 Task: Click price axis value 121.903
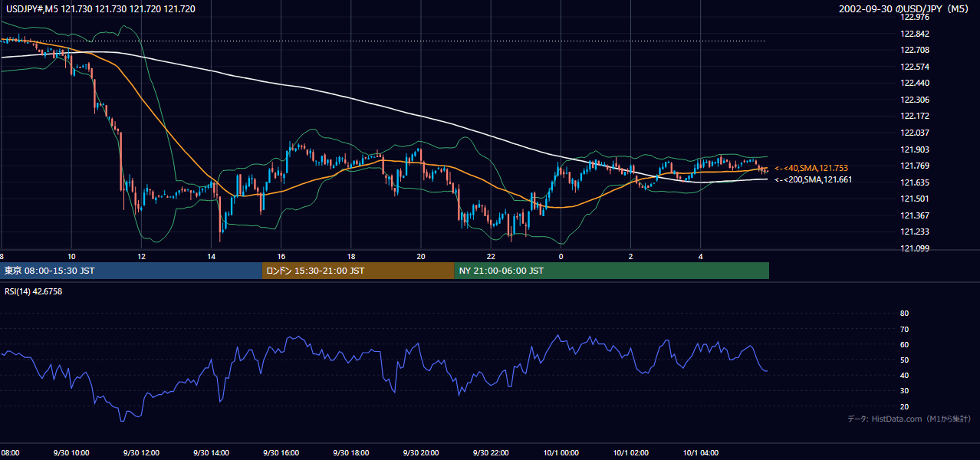pos(916,149)
